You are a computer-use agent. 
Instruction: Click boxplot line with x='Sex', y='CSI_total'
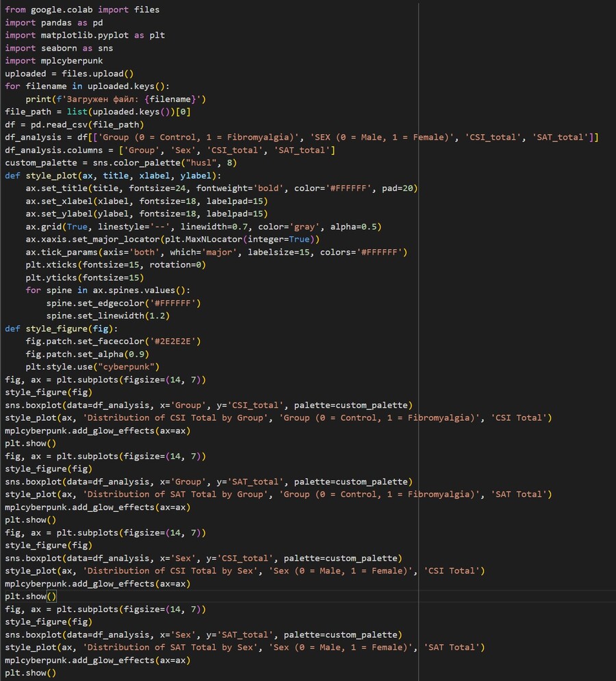tap(203, 558)
